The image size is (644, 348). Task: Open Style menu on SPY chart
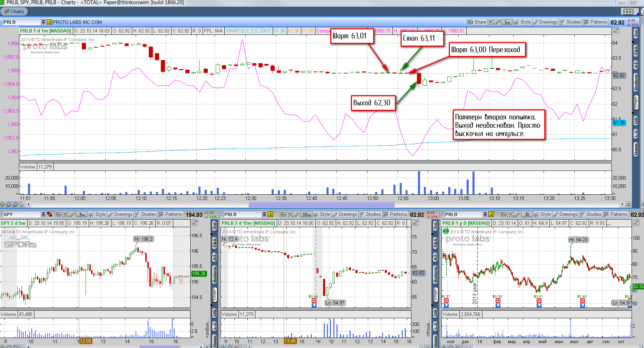click(x=97, y=214)
